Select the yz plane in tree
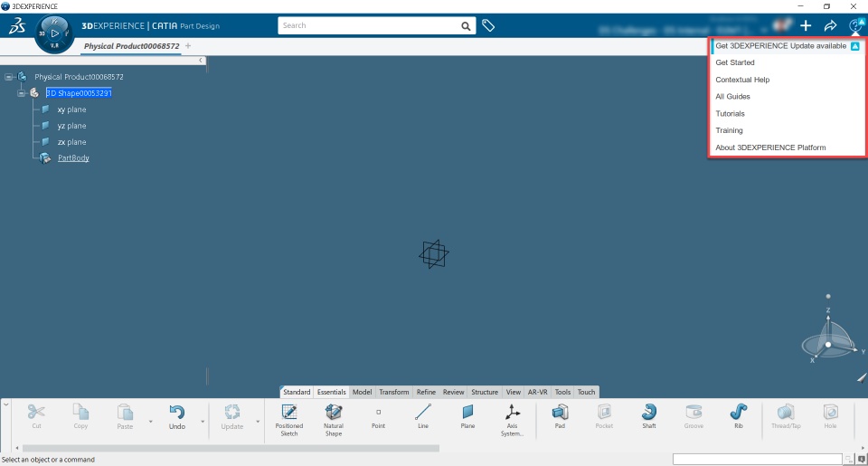This screenshot has height=466, width=868. pyautogui.click(x=71, y=126)
